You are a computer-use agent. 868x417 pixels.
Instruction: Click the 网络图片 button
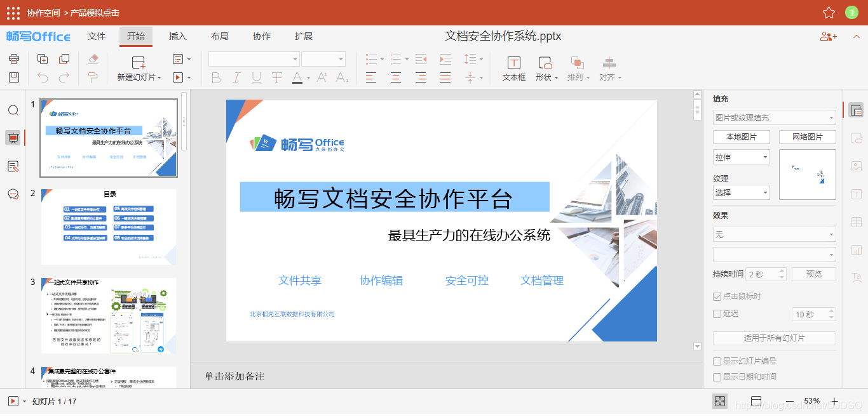[x=808, y=137]
